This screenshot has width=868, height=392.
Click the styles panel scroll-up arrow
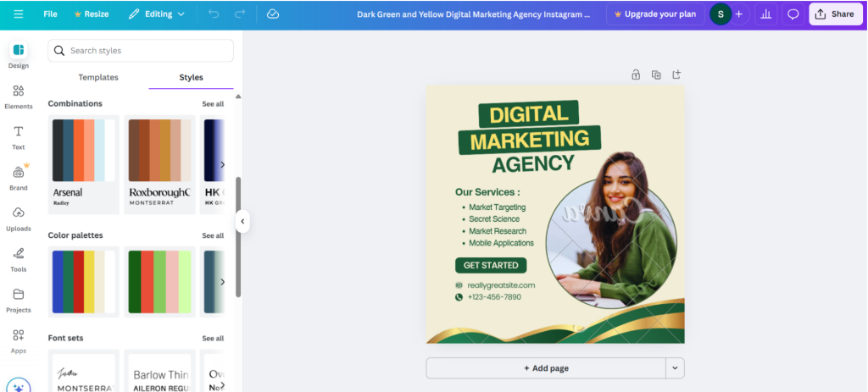[x=238, y=97]
